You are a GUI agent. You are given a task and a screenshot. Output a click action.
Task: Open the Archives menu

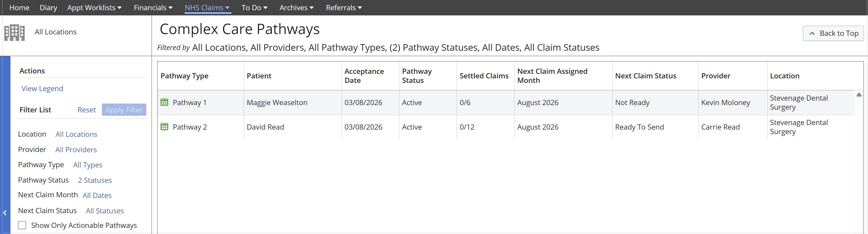296,7
